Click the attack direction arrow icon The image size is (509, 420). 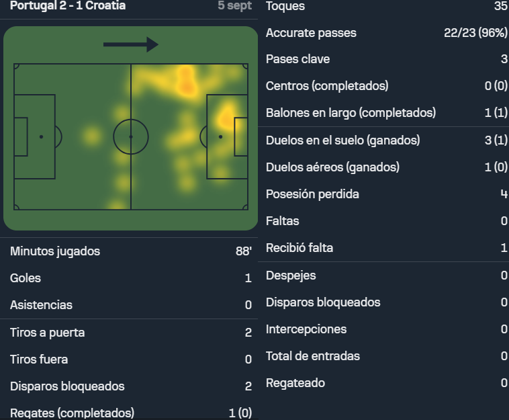pyautogui.click(x=131, y=44)
